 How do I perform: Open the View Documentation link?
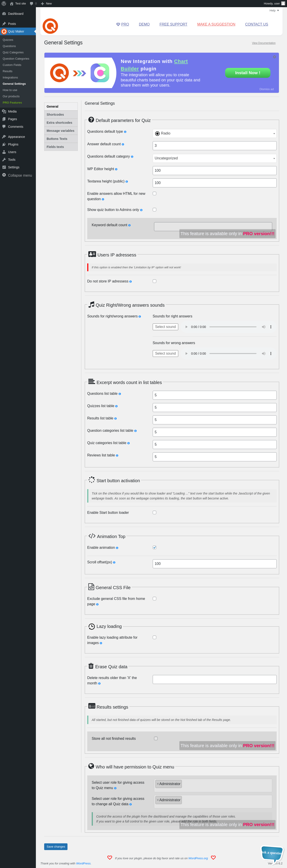tap(264, 43)
